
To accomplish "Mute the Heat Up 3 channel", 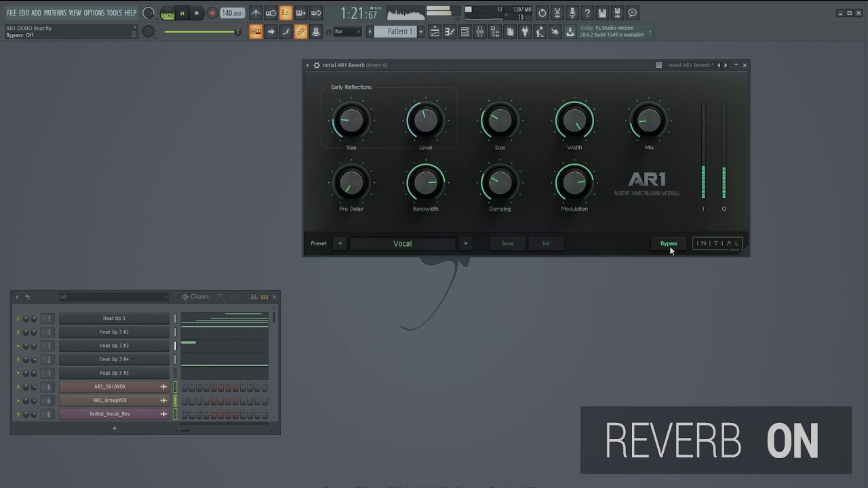I will click(18, 319).
